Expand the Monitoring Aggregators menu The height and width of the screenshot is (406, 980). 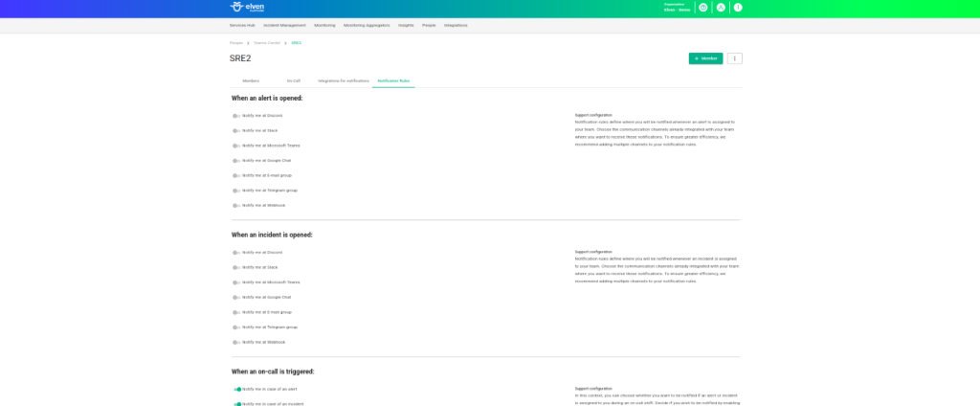(x=367, y=25)
